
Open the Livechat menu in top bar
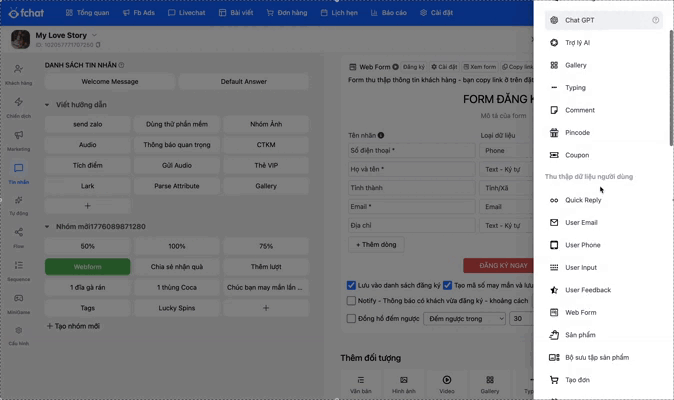[x=186, y=13]
